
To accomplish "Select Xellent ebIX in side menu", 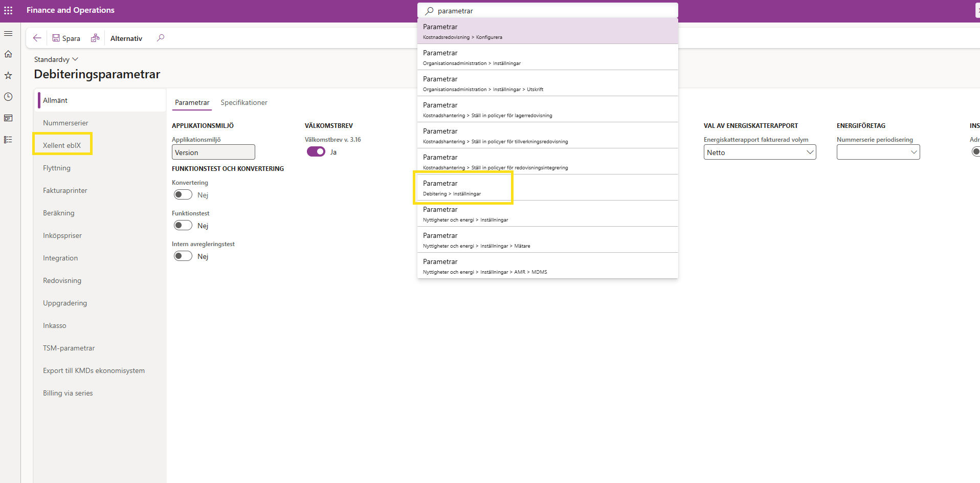I will 62,145.
